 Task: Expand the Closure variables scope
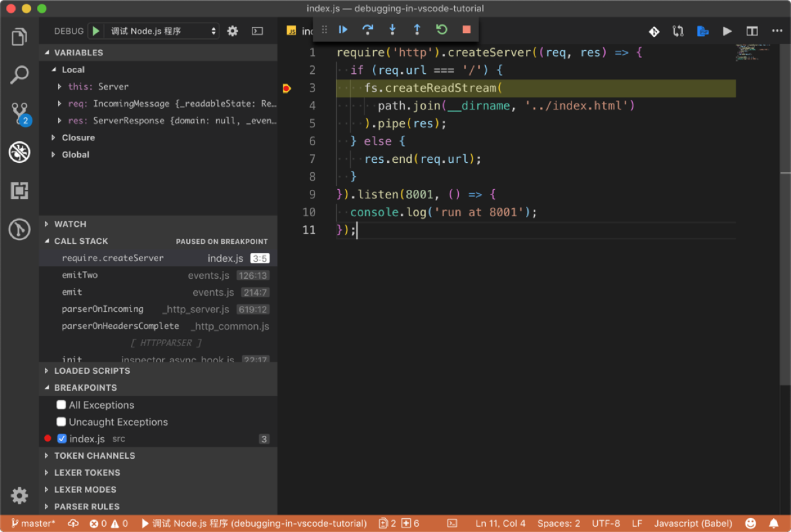point(78,138)
